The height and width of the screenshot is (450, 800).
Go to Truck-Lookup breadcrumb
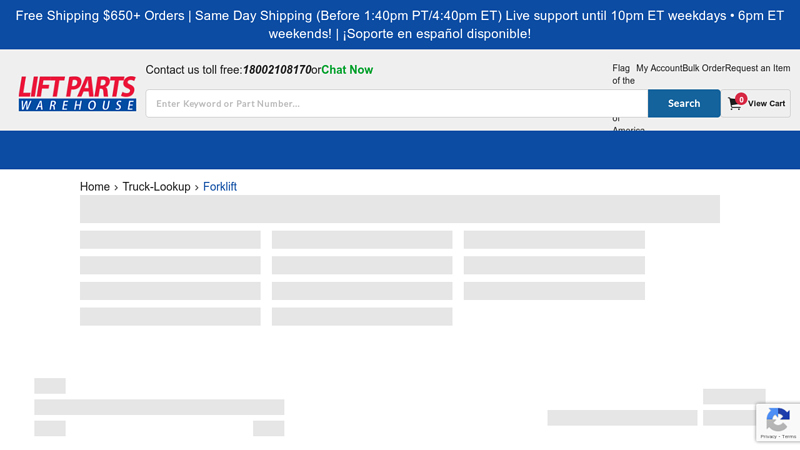(x=156, y=187)
